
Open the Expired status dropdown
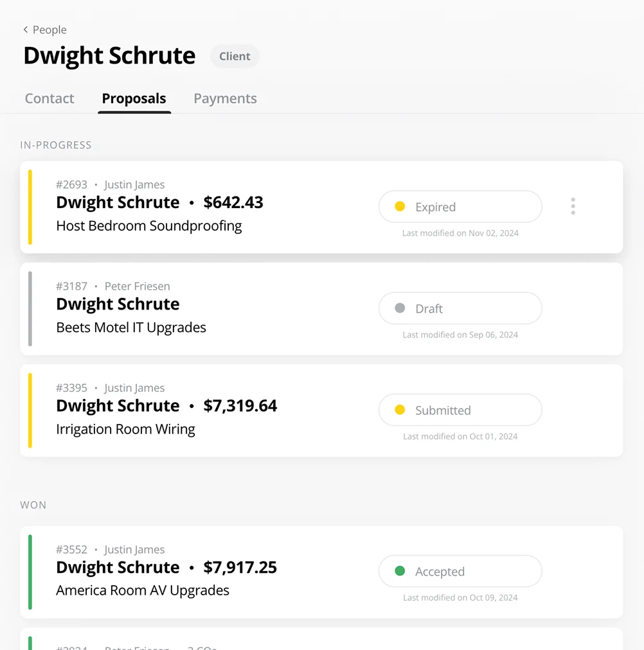[460, 206]
